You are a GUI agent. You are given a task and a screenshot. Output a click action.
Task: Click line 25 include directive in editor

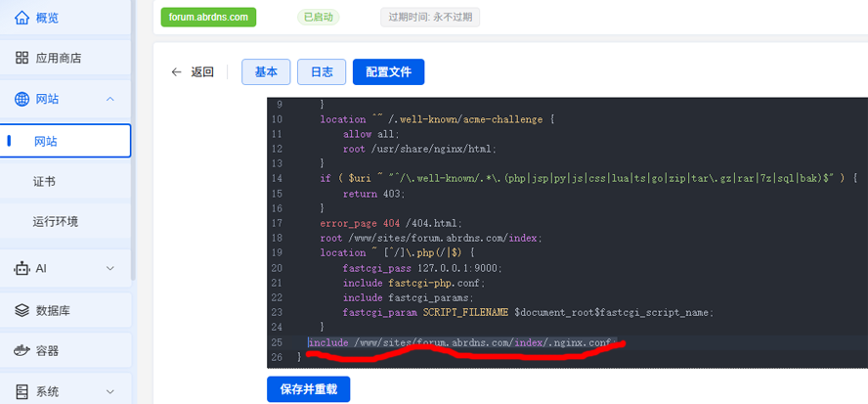click(459, 342)
